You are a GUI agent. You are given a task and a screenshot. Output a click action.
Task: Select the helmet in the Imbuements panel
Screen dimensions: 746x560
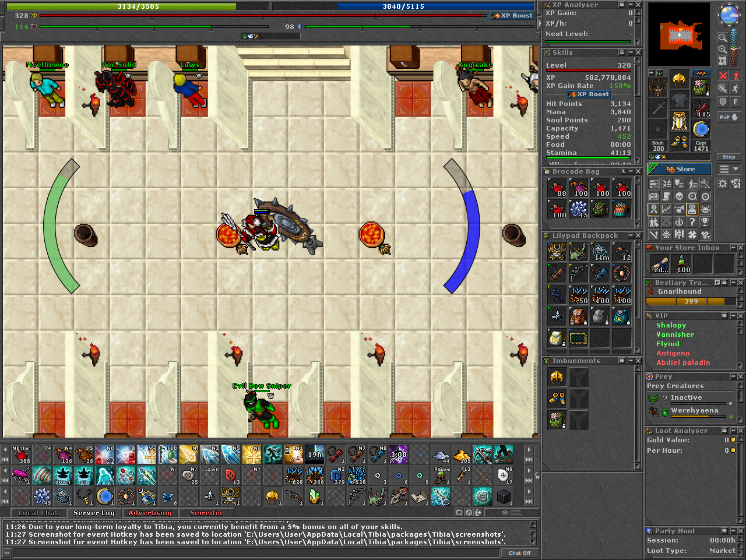pyautogui.click(x=557, y=378)
